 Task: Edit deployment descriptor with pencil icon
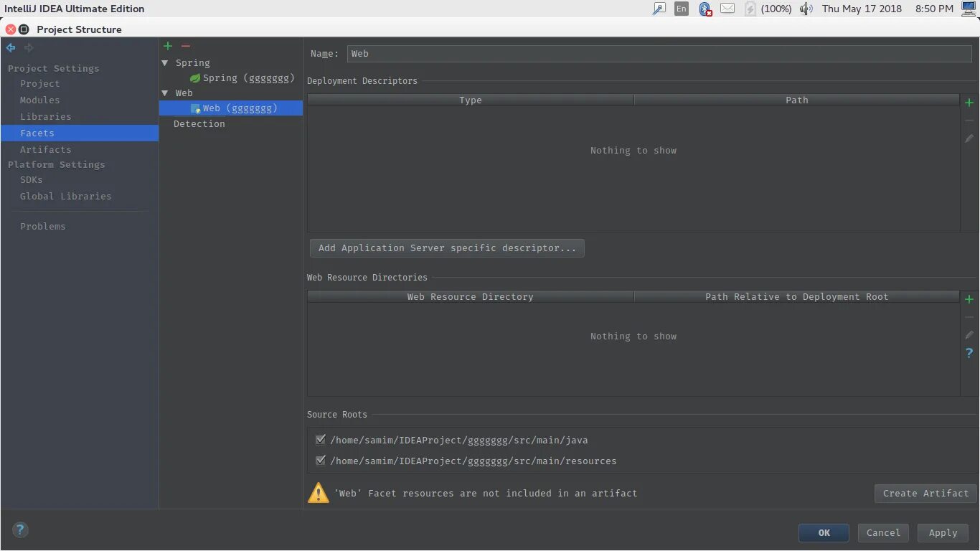pyautogui.click(x=969, y=138)
